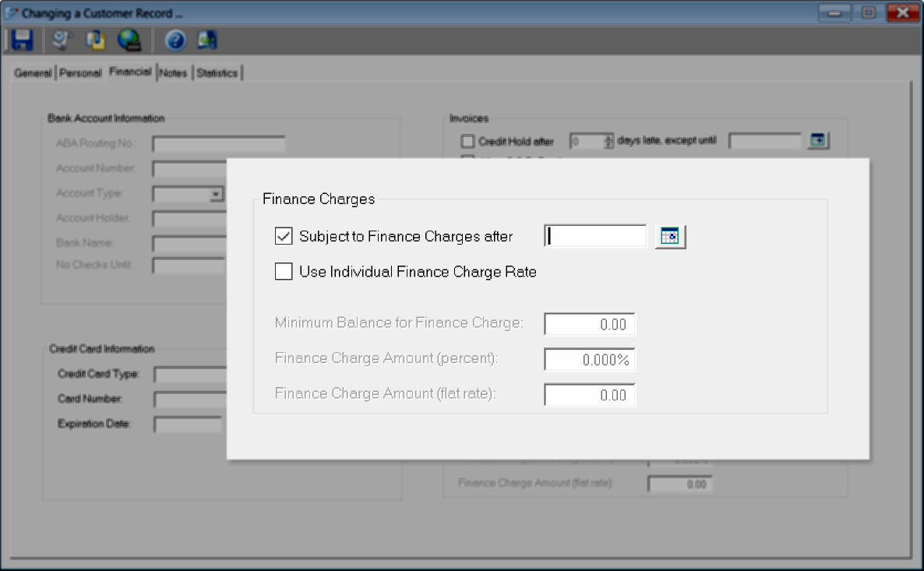Switch to the General tab

point(33,73)
